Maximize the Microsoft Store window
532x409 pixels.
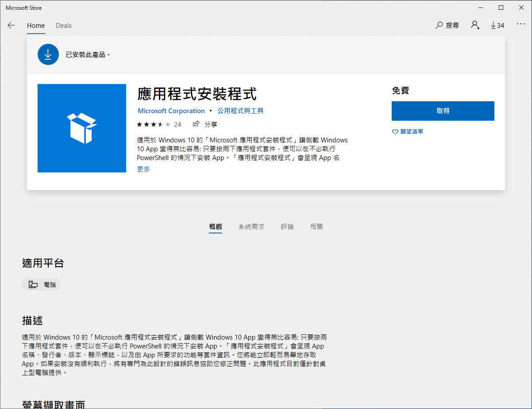501,8
